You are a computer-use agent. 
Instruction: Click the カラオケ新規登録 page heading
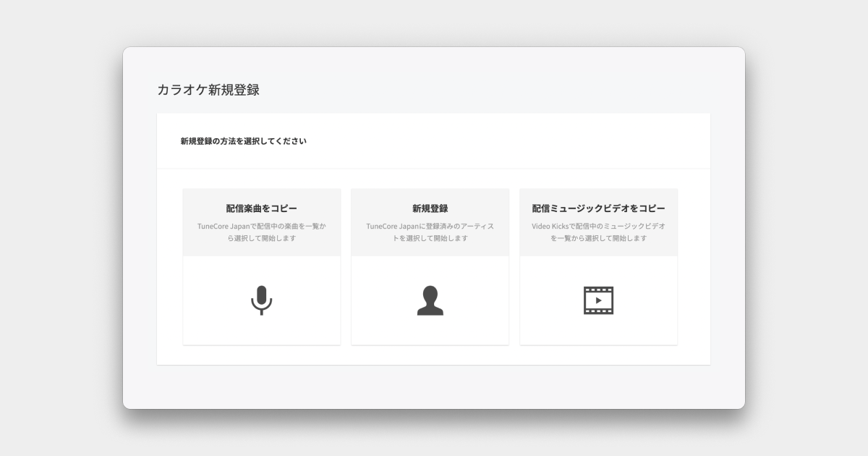(x=208, y=90)
